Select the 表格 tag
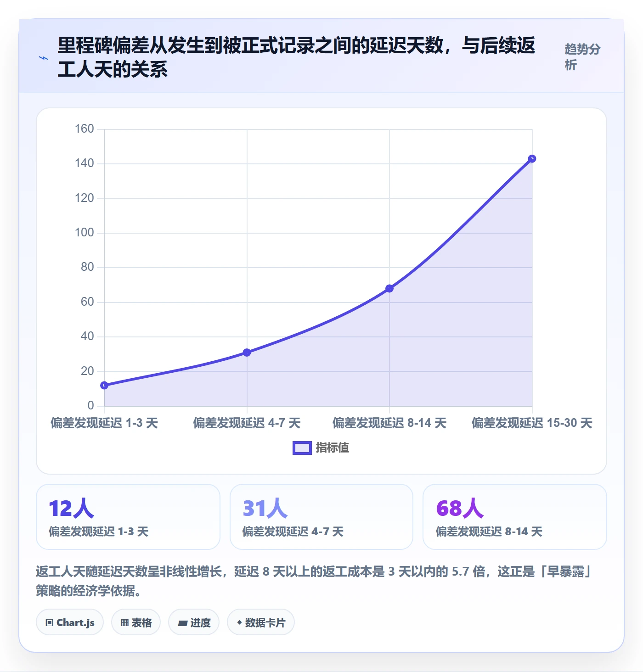Viewport: 643px width, 672px height. (136, 622)
